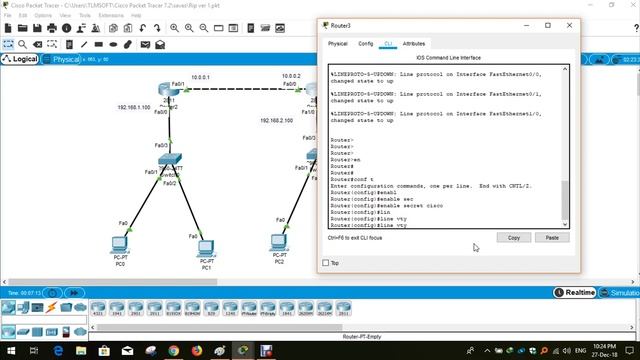Select the Switches device subcategory
Image resolution: width=640 pixels, height=360 pixels.
[x=23, y=332]
